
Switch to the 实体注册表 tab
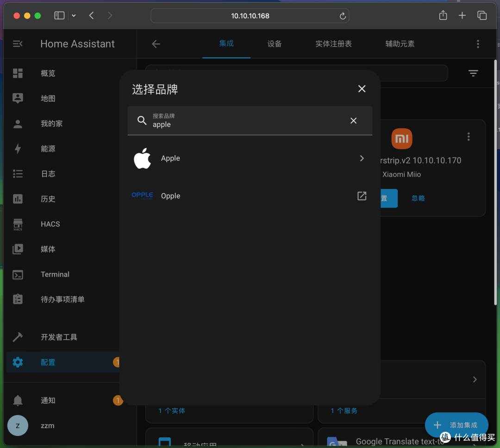point(333,44)
